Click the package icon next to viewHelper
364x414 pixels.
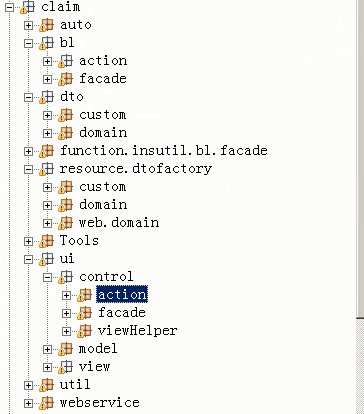(x=84, y=331)
